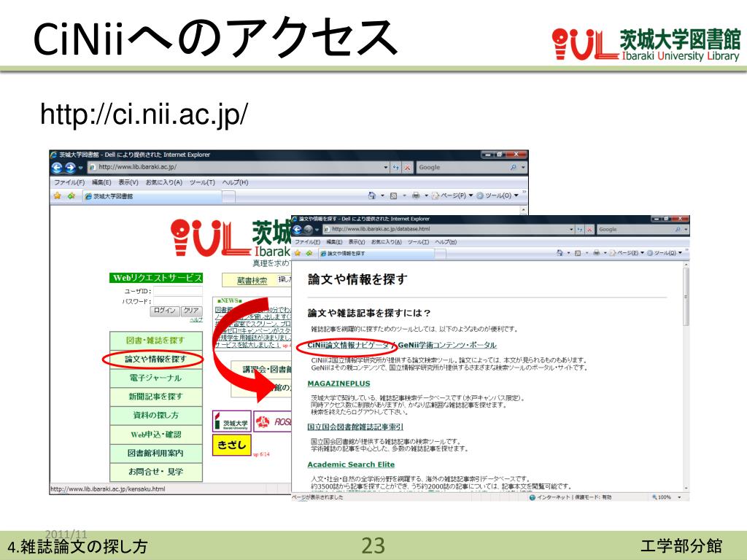Click Add to Favorites icon in rear window
Image resolution: width=747 pixels, height=560 pixels.
[71, 195]
